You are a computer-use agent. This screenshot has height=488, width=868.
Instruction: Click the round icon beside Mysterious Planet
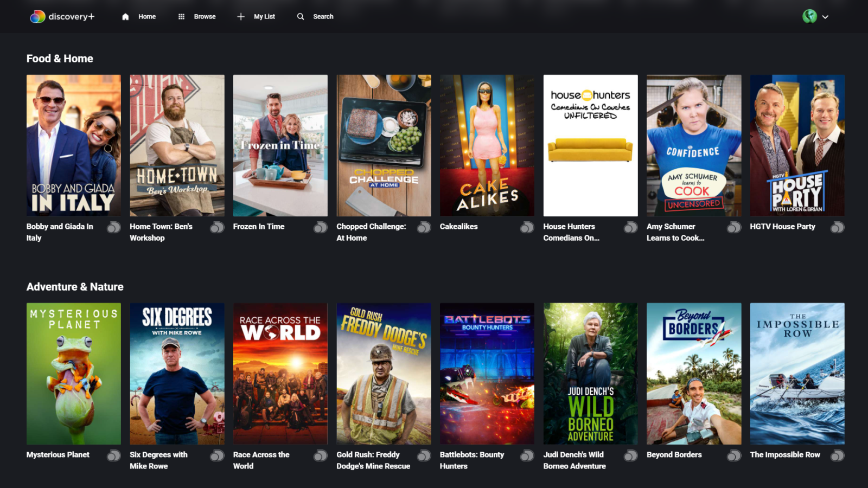pos(113,455)
